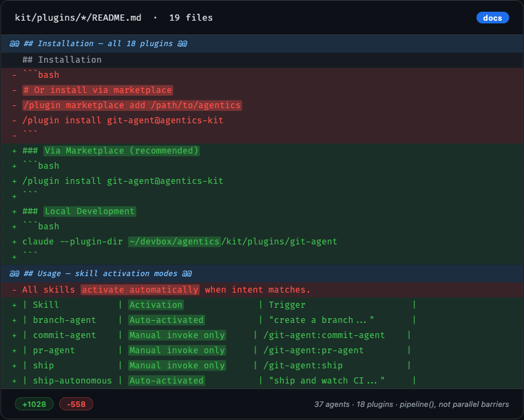
Task: Click the 'pr-agent' skill table cell
Action: click(x=54, y=350)
